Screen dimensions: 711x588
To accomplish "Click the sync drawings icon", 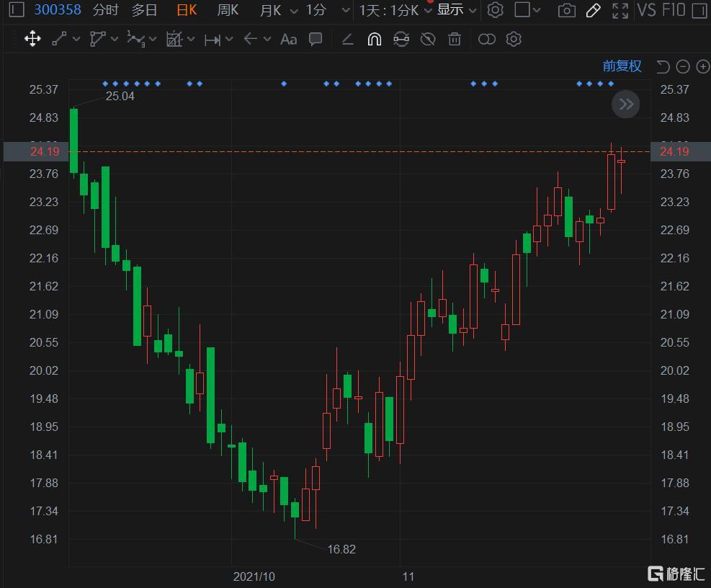I will [x=401, y=40].
